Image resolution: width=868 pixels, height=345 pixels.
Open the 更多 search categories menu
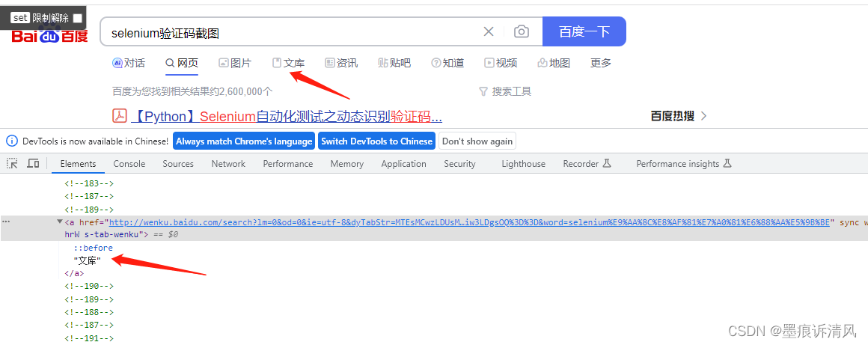click(x=601, y=63)
